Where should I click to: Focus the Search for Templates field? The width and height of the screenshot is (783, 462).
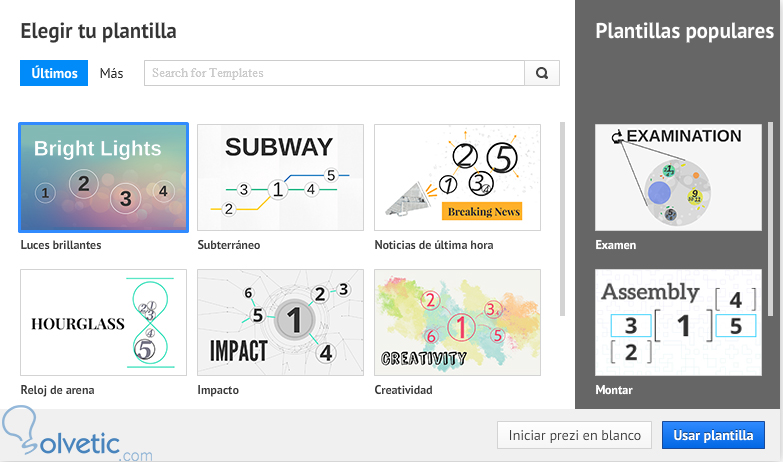(335, 73)
